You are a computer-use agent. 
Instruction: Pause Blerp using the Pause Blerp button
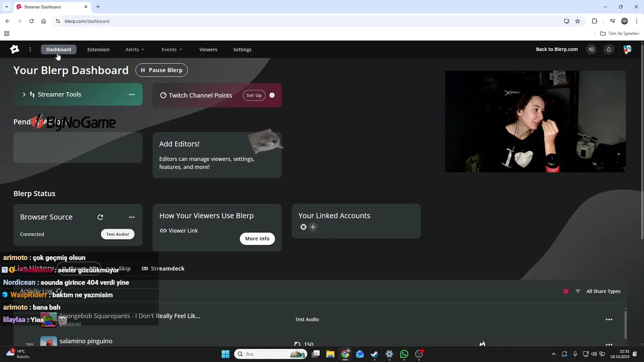click(162, 70)
